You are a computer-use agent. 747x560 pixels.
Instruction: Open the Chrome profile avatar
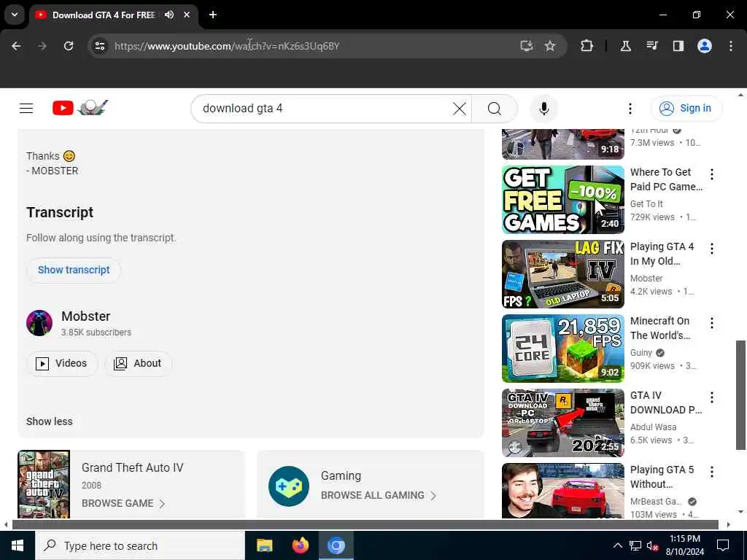705,46
